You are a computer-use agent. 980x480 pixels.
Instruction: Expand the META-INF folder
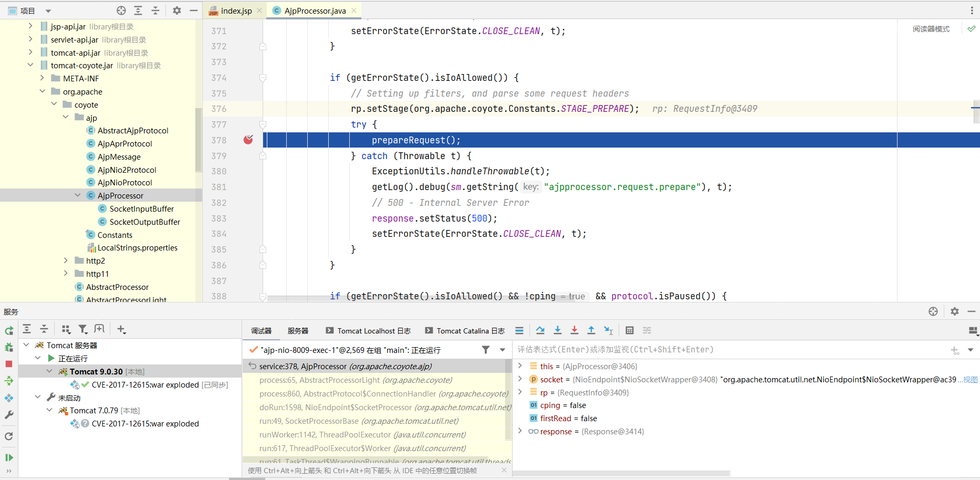pos(43,78)
